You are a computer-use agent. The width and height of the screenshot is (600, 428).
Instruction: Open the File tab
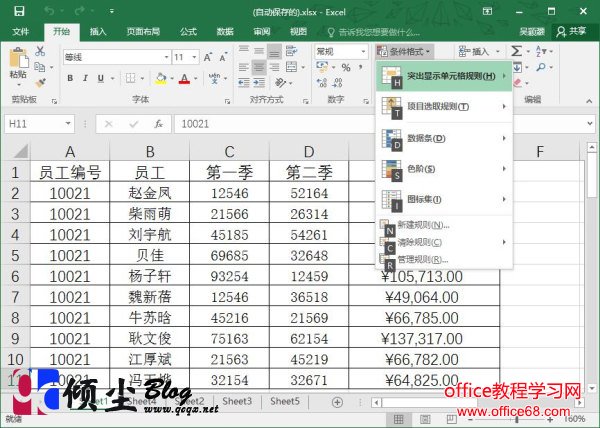[x=20, y=31]
